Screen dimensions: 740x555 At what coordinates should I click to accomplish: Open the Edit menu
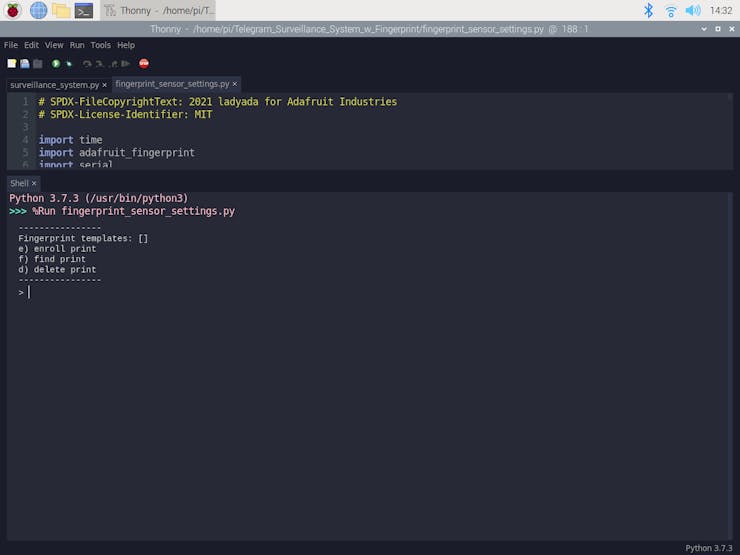coord(31,45)
